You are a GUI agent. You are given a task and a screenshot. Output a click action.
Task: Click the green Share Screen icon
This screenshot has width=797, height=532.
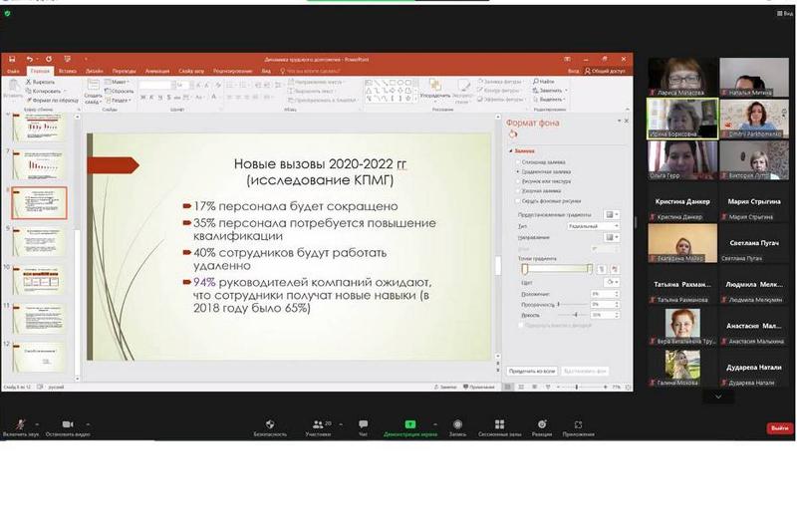pos(409,424)
